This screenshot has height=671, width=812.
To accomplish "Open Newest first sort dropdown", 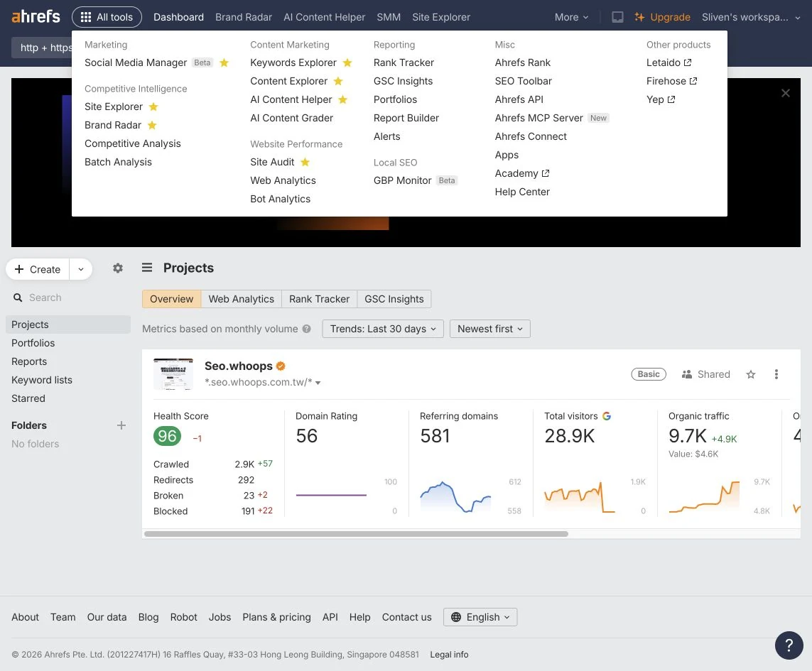I will (x=490, y=329).
